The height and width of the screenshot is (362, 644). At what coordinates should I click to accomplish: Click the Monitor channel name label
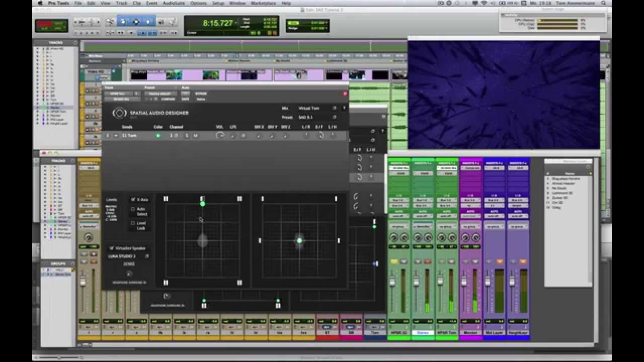pyautogui.click(x=471, y=332)
